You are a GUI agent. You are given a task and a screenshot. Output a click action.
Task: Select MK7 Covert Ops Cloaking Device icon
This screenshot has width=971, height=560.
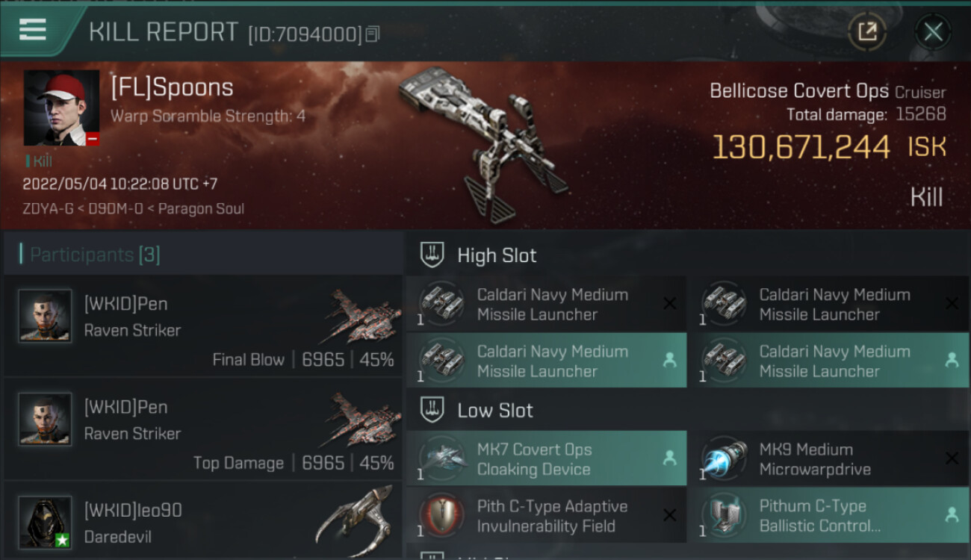pos(441,458)
